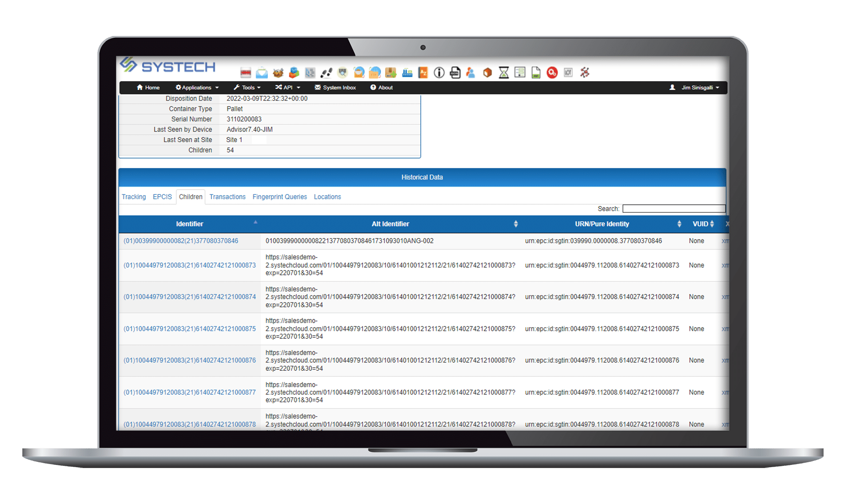
Task: Select the IOT toolbar icon
Action: coord(568,72)
